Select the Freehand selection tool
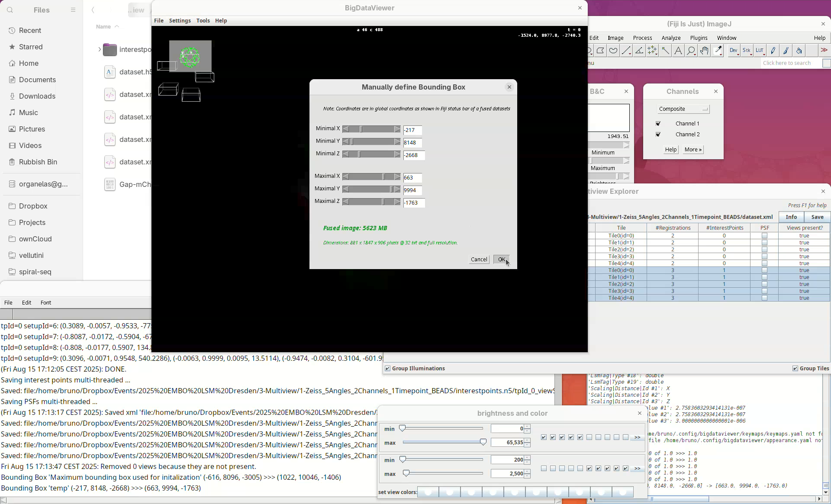The width and height of the screenshot is (831, 504). [x=613, y=51]
